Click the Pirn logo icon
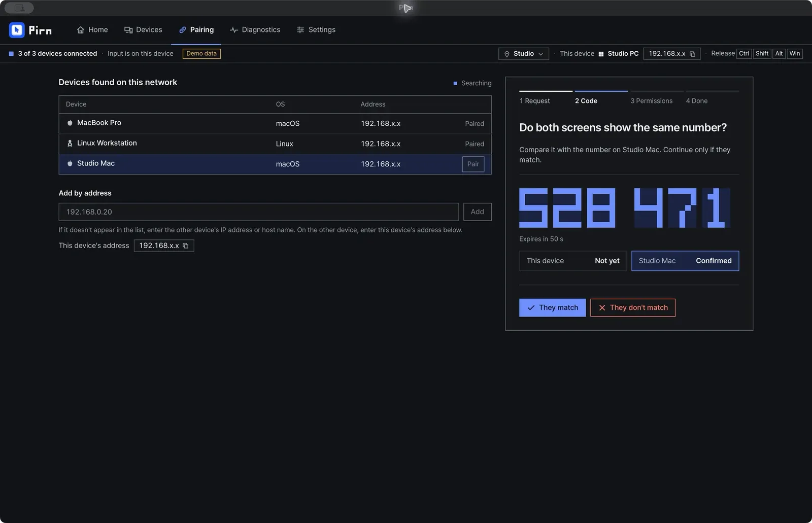812x523 pixels. [17, 30]
